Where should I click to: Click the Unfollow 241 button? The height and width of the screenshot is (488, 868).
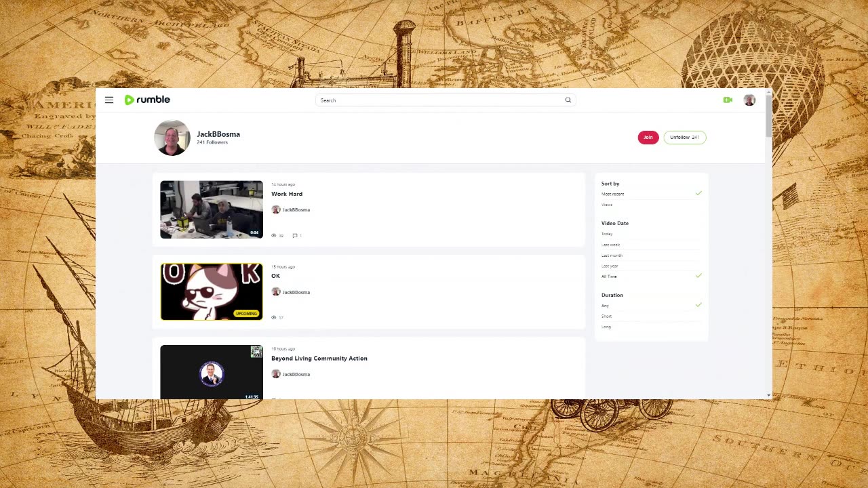[685, 138]
